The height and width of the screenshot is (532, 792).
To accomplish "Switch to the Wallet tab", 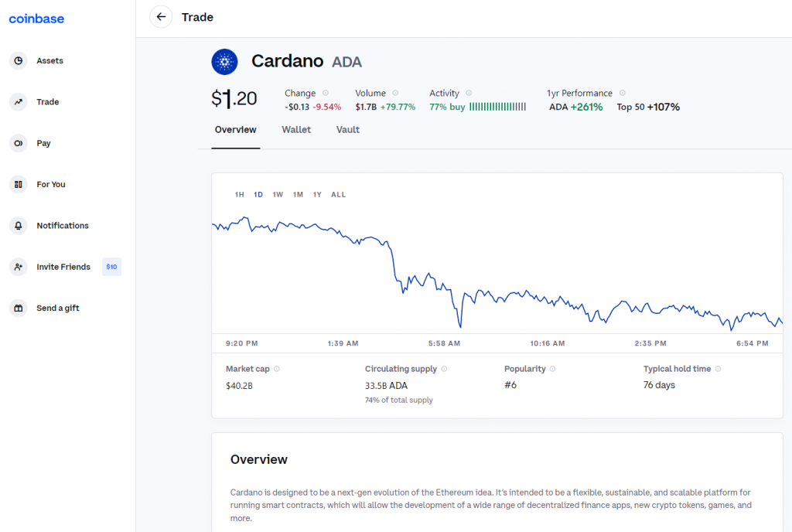I will click(296, 130).
